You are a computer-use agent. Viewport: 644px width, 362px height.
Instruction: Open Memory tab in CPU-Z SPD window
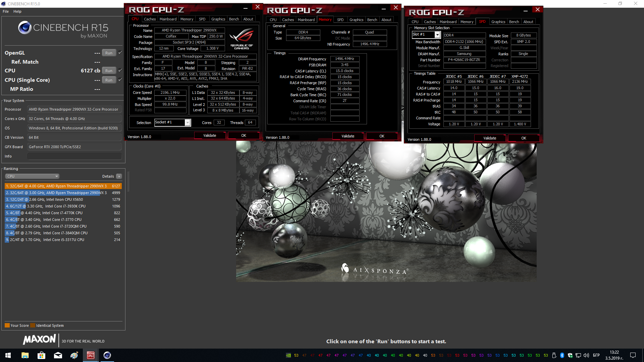tap(467, 22)
